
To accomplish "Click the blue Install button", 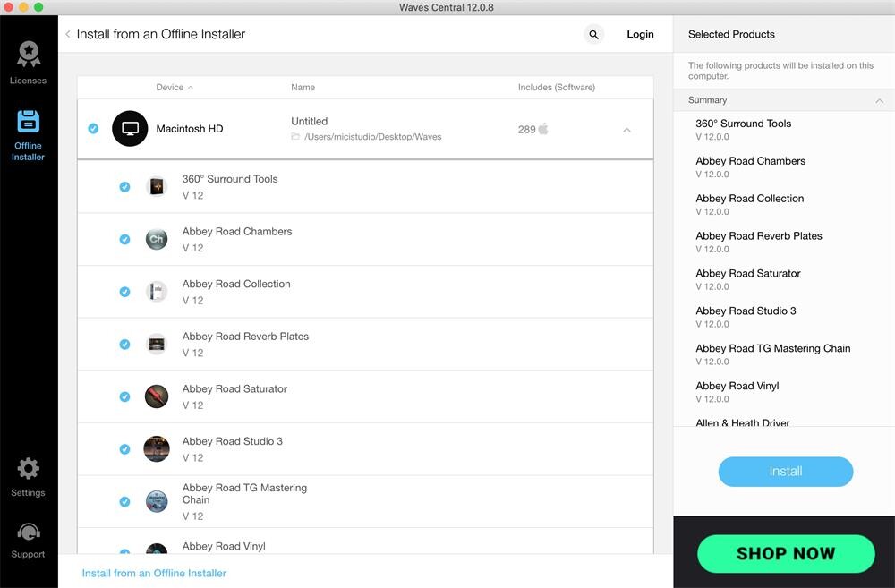I will coord(786,472).
